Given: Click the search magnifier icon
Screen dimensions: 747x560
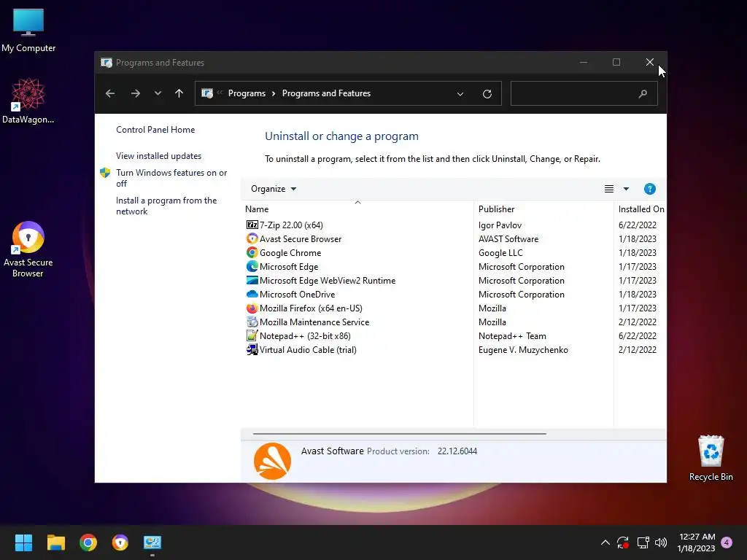Looking at the screenshot, I should coord(643,94).
